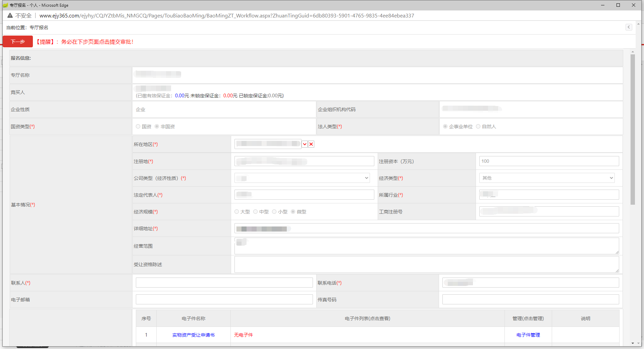Select 小型 economic scale

[x=274, y=212]
